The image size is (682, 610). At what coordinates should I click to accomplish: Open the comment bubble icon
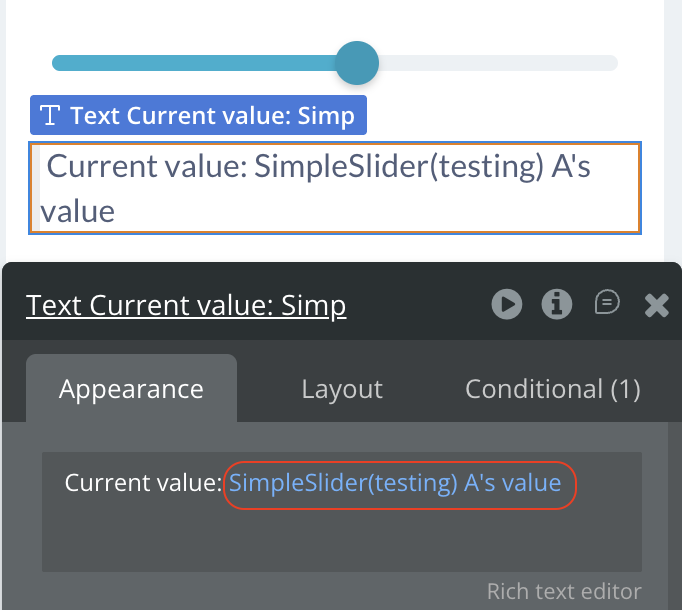pyautogui.click(x=607, y=303)
